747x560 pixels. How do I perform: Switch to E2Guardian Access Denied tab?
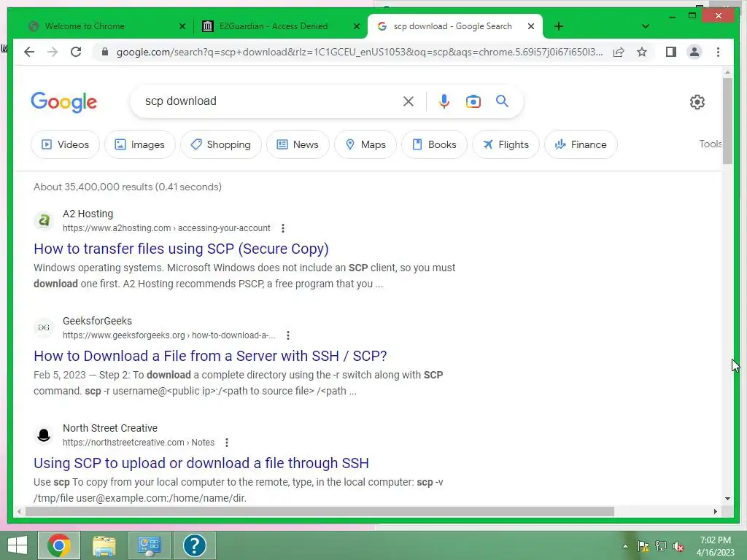click(274, 26)
